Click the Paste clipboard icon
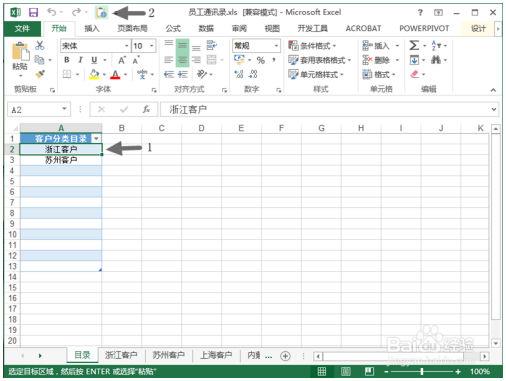Screen dimensions: 506x381 pos(20,52)
